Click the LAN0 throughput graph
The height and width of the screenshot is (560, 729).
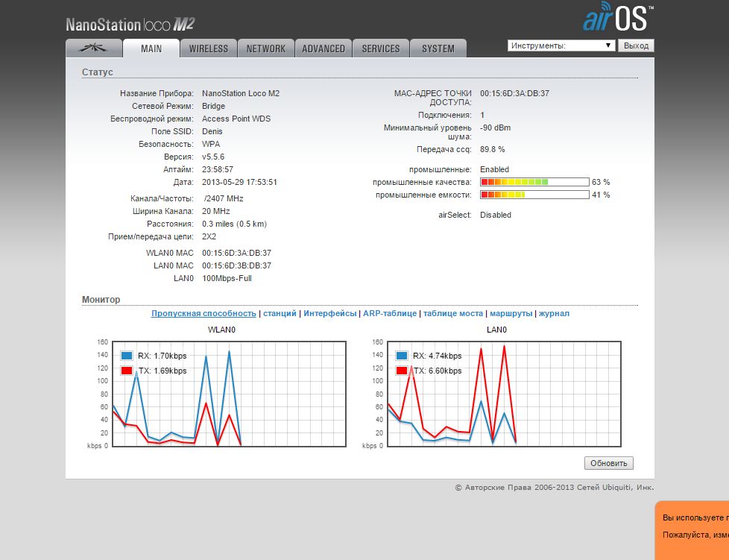pos(504,394)
